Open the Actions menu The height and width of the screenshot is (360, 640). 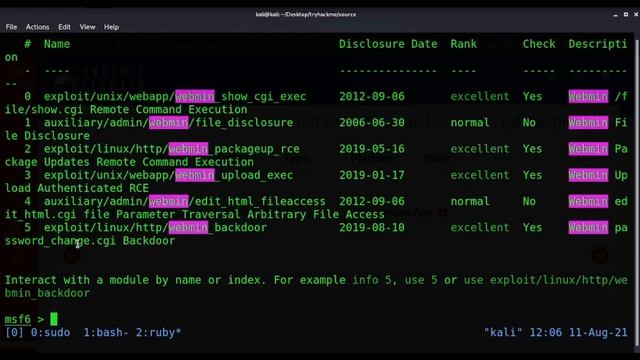(37, 27)
